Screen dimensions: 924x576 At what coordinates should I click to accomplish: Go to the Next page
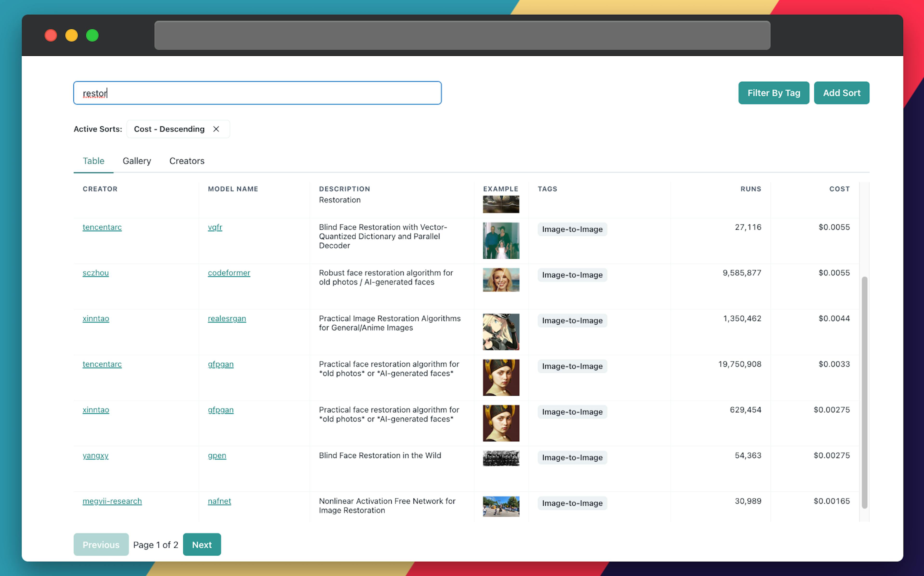click(x=202, y=544)
